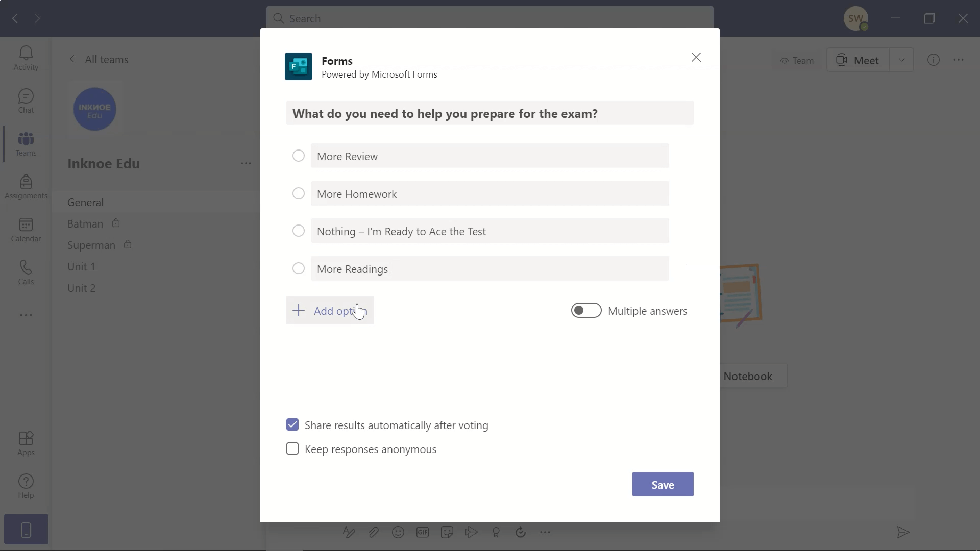
Task: Click the Calls icon in sidebar
Action: (x=26, y=271)
